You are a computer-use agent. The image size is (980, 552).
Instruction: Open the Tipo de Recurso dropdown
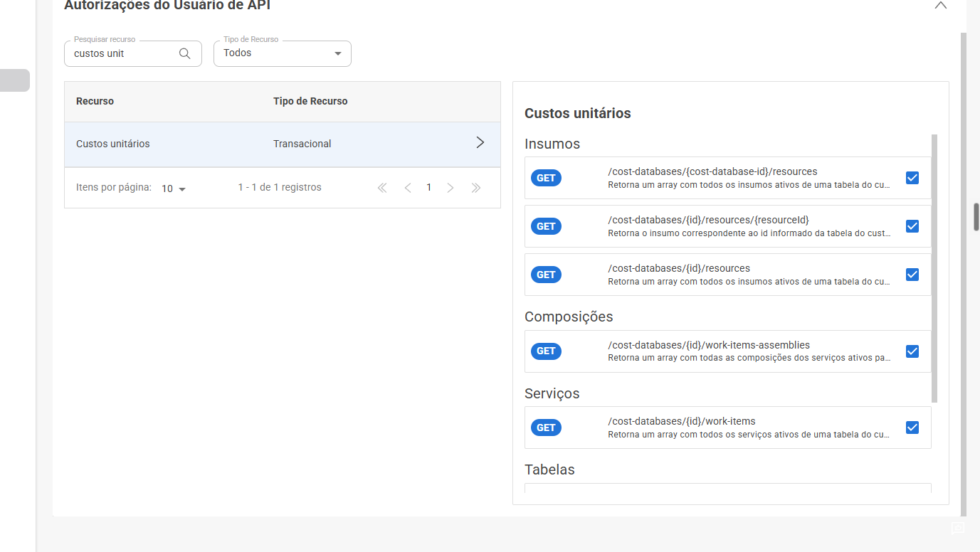(x=283, y=53)
